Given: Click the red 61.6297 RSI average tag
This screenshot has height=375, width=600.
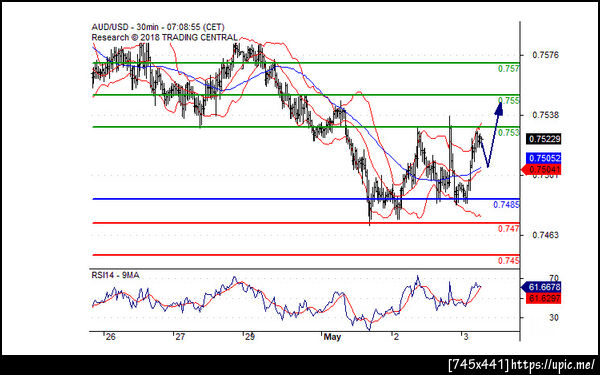Looking at the screenshot, I should [x=544, y=298].
